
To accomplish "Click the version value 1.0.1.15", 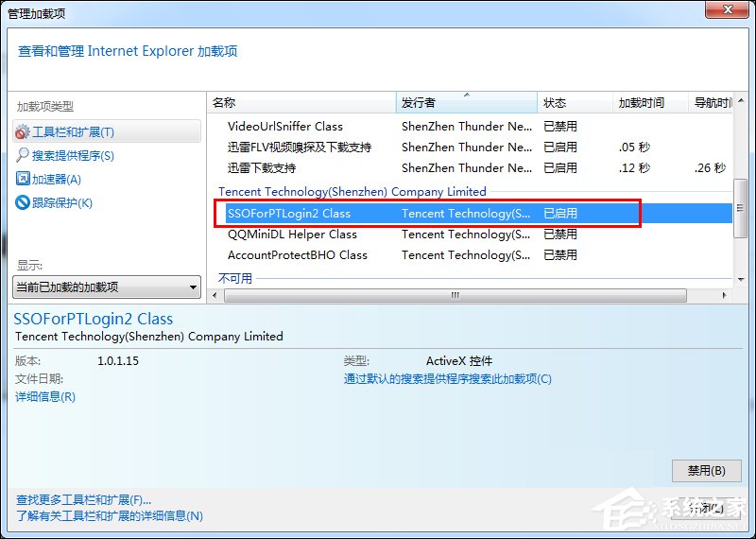I will [118, 361].
